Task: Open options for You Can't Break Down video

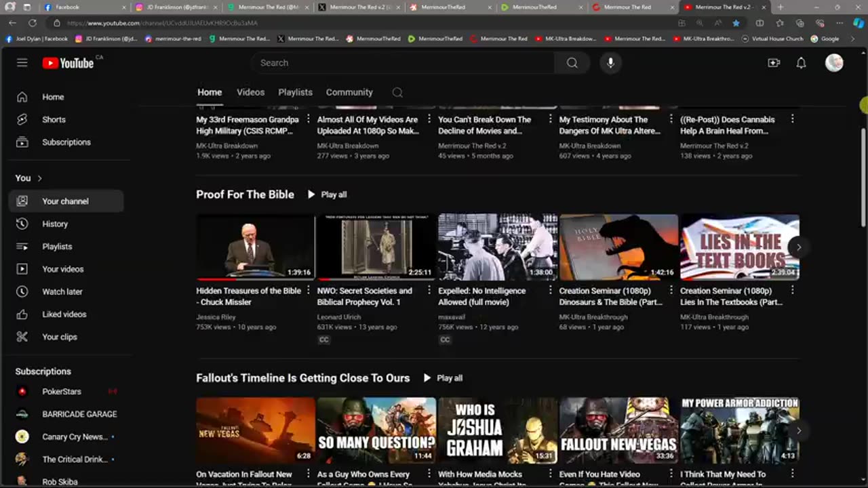Action: [550, 119]
